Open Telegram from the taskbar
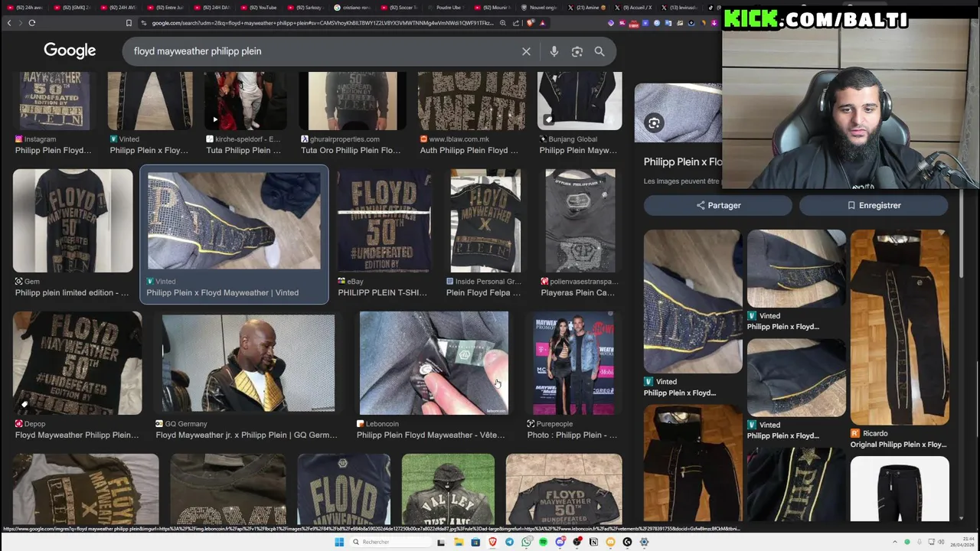The width and height of the screenshot is (980, 551). point(509,542)
